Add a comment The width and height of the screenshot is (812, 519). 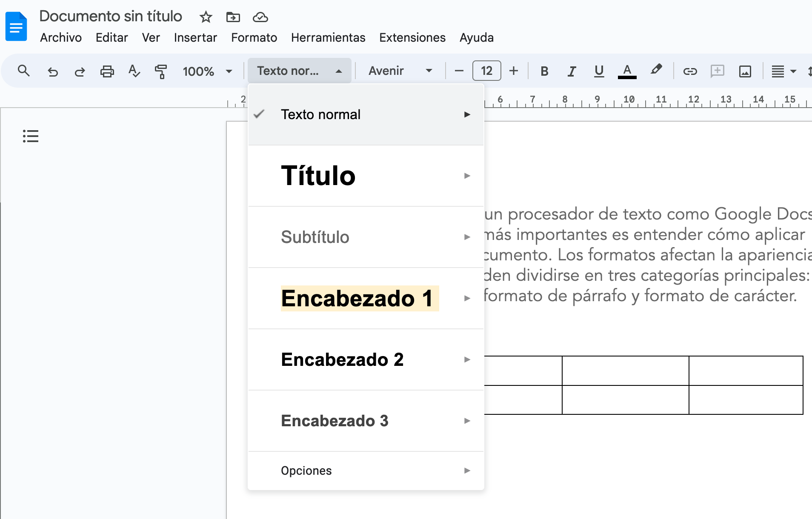pyautogui.click(x=717, y=71)
